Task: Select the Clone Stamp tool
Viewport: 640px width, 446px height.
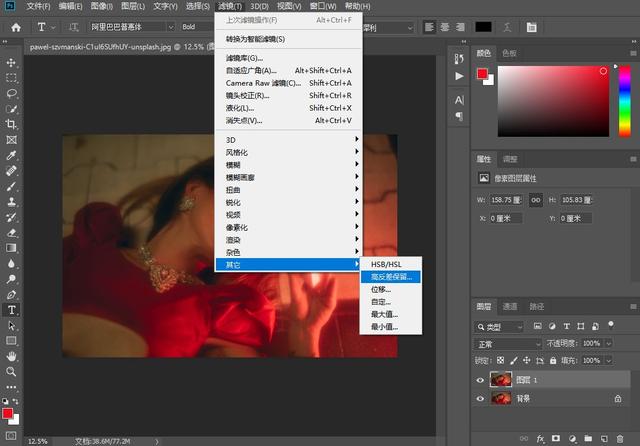Action: coord(11,202)
